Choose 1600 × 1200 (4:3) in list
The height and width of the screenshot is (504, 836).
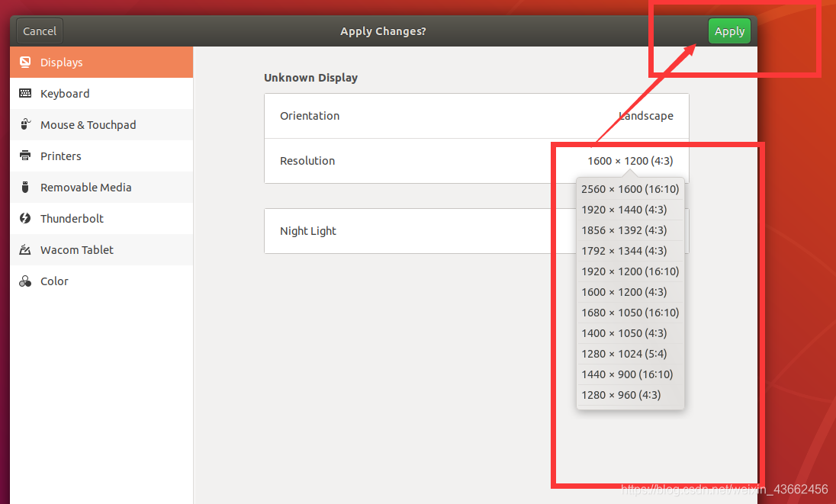coord(630,292)
